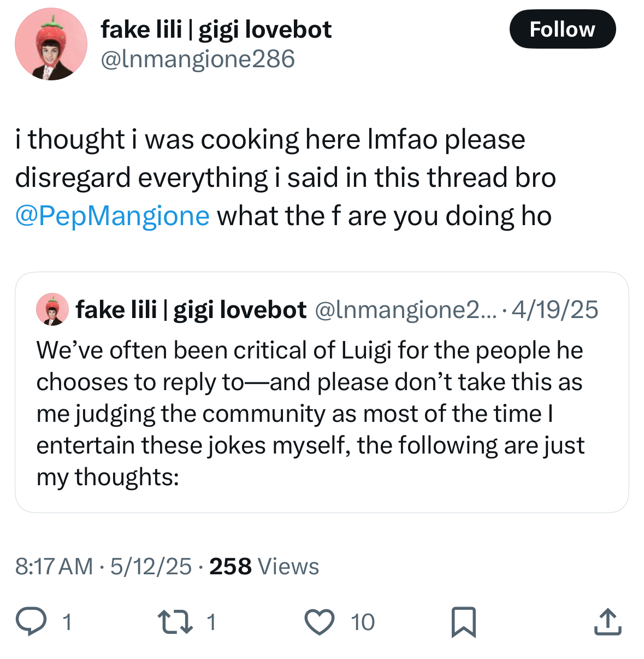Screen dimensions: 644x659
Task: Like the tweet with the heart icon
Action: coord(320,622)
